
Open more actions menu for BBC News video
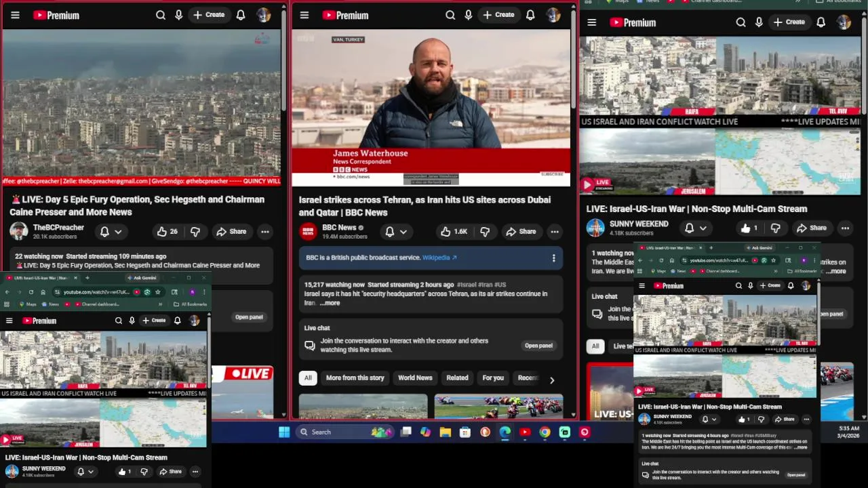tap(555, 231)
